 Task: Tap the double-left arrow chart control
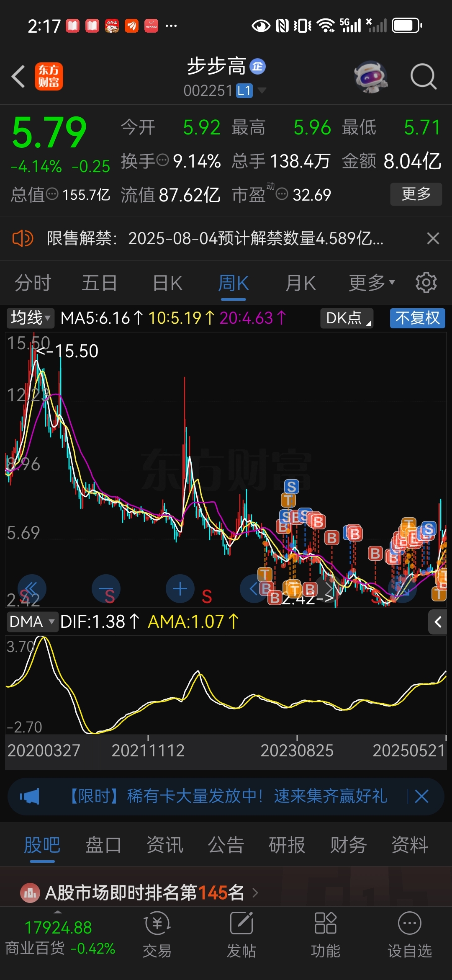tap(32, 588)
